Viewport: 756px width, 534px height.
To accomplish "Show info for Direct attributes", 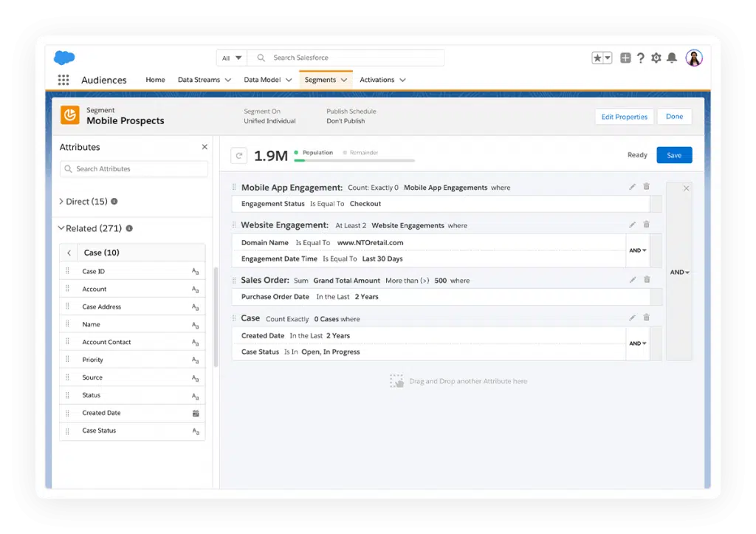I will point(114,201).
